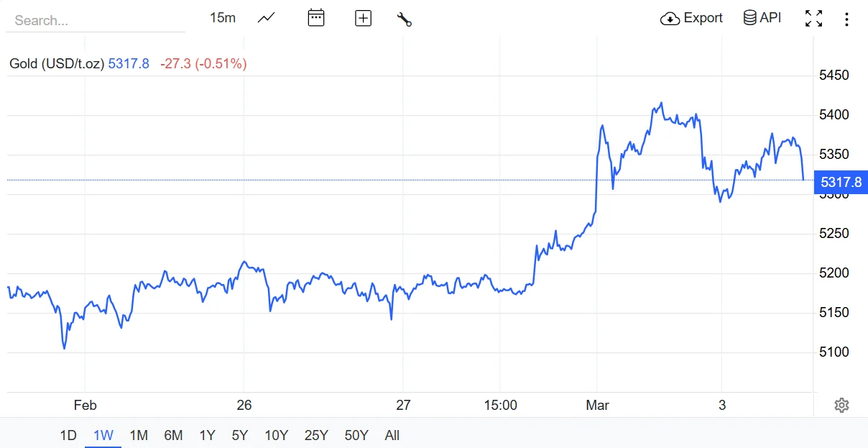Image resolution: width=868 pixels, height=448 pixels.
Task: Open chart settings gear icon
Action: point(841,406)
